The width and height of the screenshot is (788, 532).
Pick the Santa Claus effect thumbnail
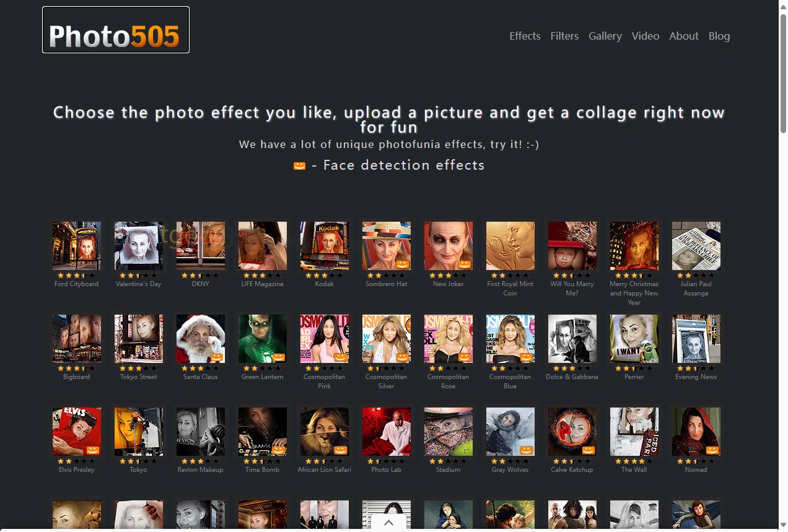[x=201, y=338]
